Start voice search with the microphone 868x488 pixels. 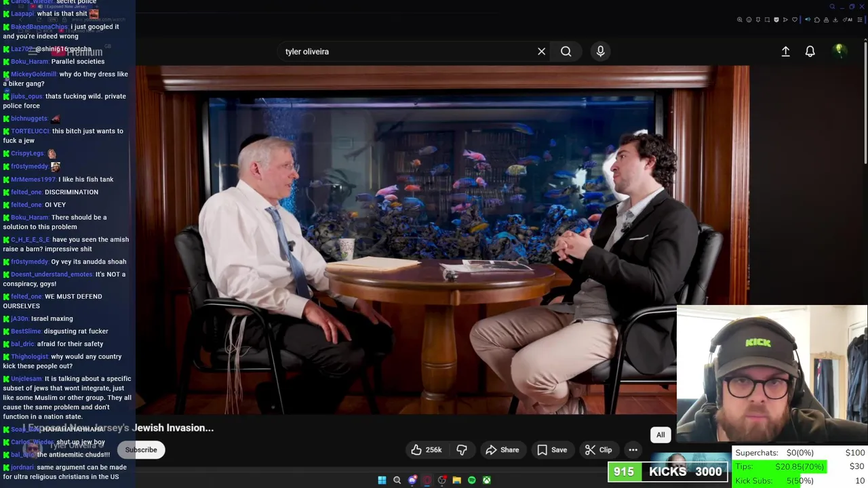[x=600, y=52]
